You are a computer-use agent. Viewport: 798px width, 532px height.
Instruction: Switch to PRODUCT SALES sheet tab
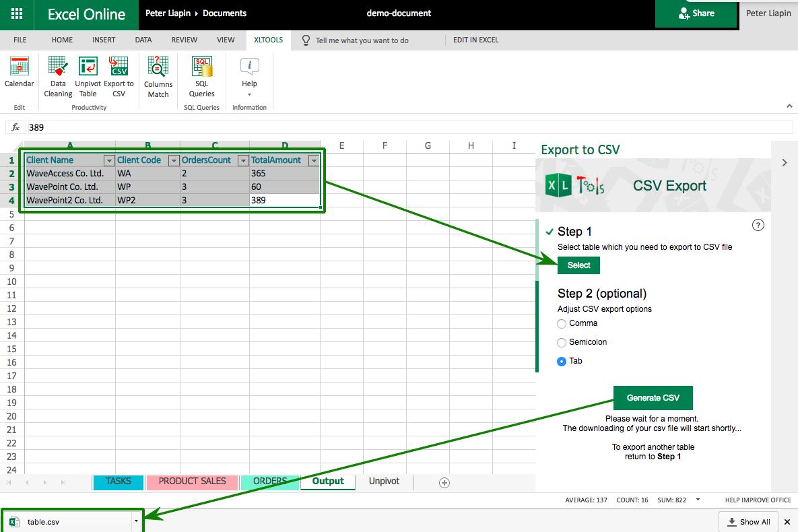pos(193,481)
